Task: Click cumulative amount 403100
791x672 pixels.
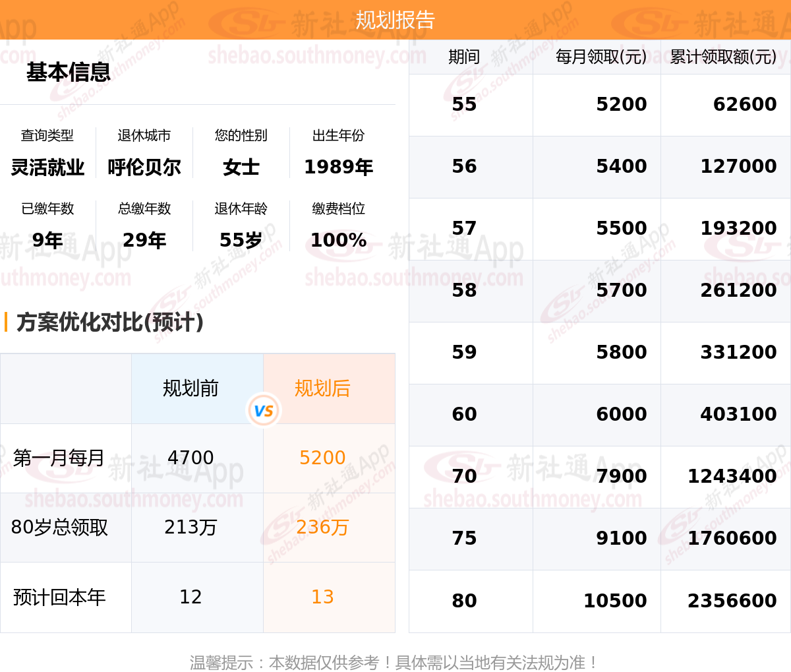Action: [738, 414]
